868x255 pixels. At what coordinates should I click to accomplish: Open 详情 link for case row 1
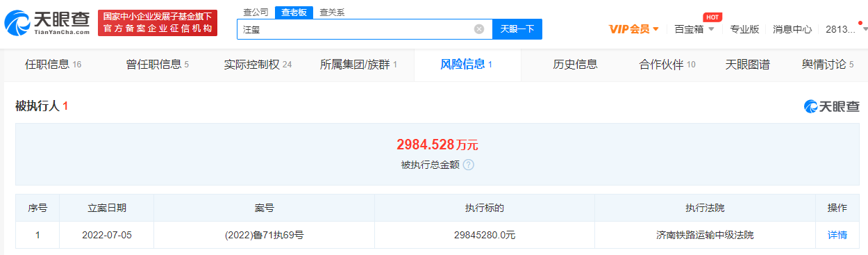837,235
